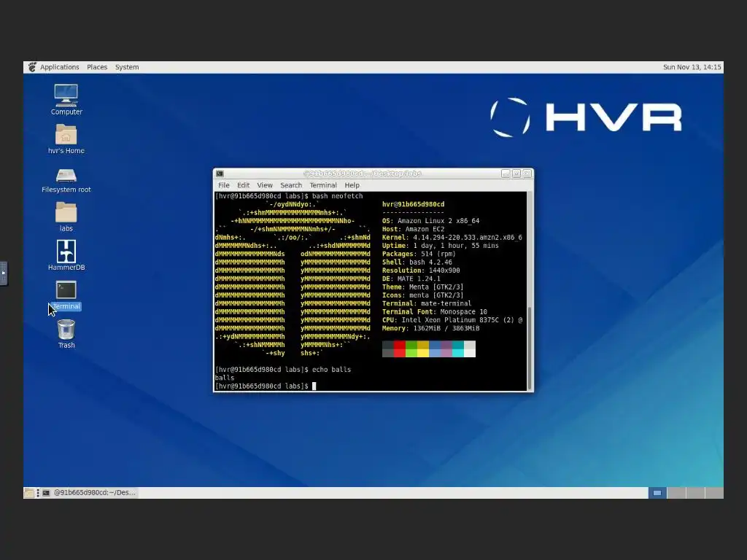Viewport: 747px width, 560px height.
Task: Open the terminal File menu
Action: 224,185
